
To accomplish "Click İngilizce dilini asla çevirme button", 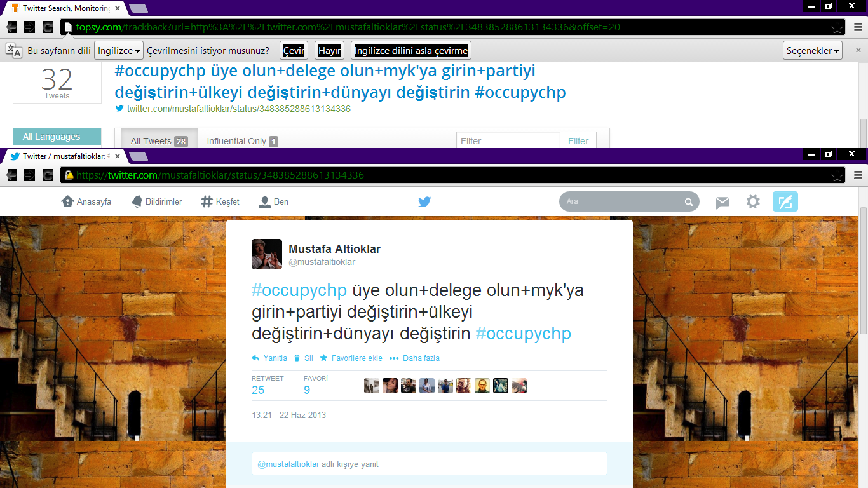I will pyautogui.click(x=411, y=51).
